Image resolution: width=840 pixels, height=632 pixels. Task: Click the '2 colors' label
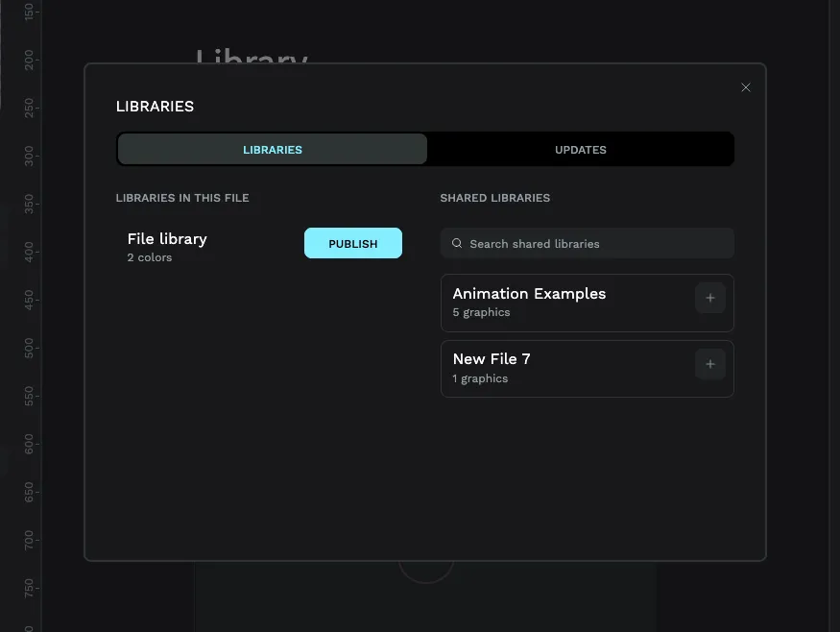pos(150,257)
